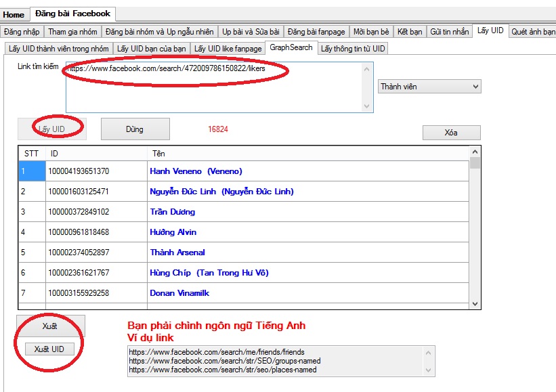Click the Lấy UID button

coord(52,129)
